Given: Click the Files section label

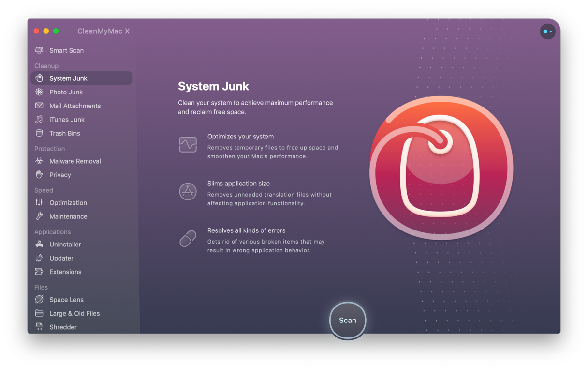Looking at the screenshot, I should click(41, 287).
